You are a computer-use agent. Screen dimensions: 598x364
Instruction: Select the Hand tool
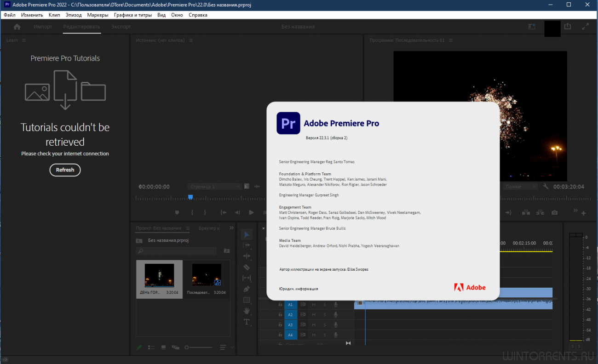pos(247,311)
